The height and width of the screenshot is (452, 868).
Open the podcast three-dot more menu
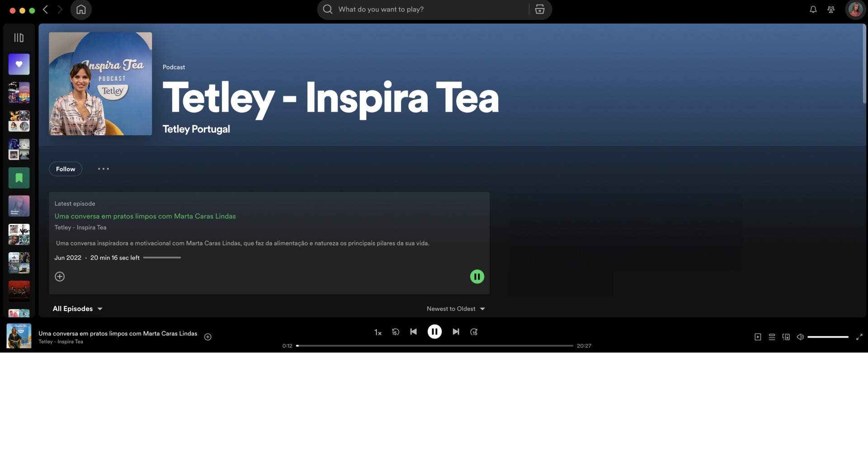104,169
